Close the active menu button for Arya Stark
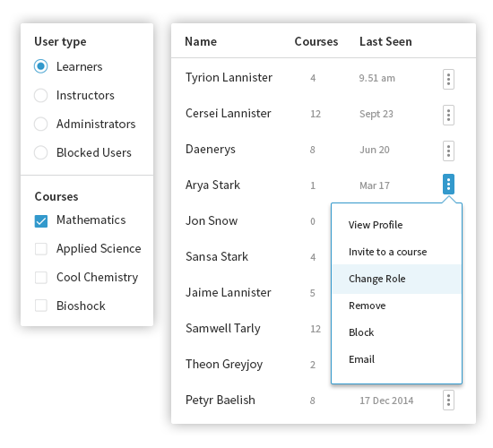Viewport: 493px width, 448px height. (x=448, y=184)
